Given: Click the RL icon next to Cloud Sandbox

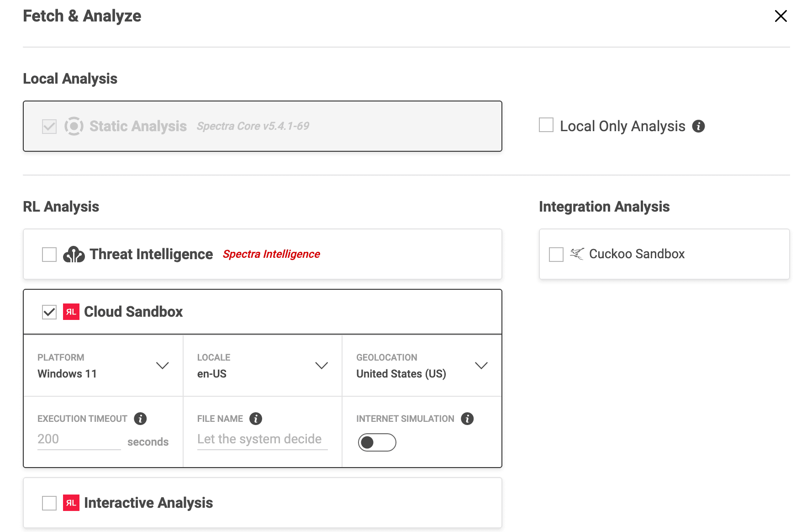Looking at the screenshot, I should (71, 312).
